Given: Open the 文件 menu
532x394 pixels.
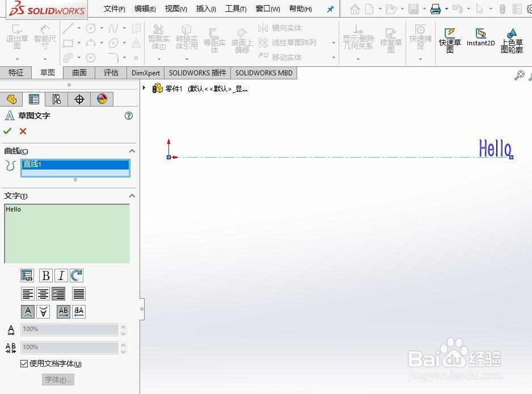Looking at the screenshot, I should 114,9.
